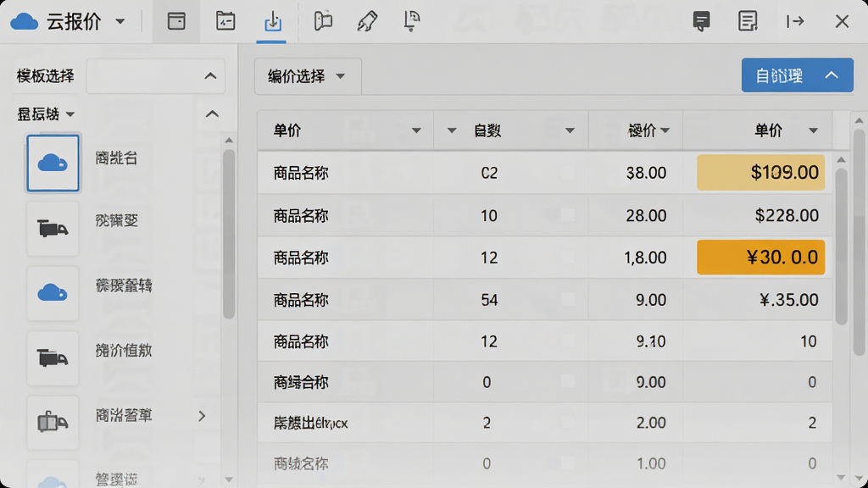Open the document list icon
Screen dimensions: 868x488
[x=748, y=21]
